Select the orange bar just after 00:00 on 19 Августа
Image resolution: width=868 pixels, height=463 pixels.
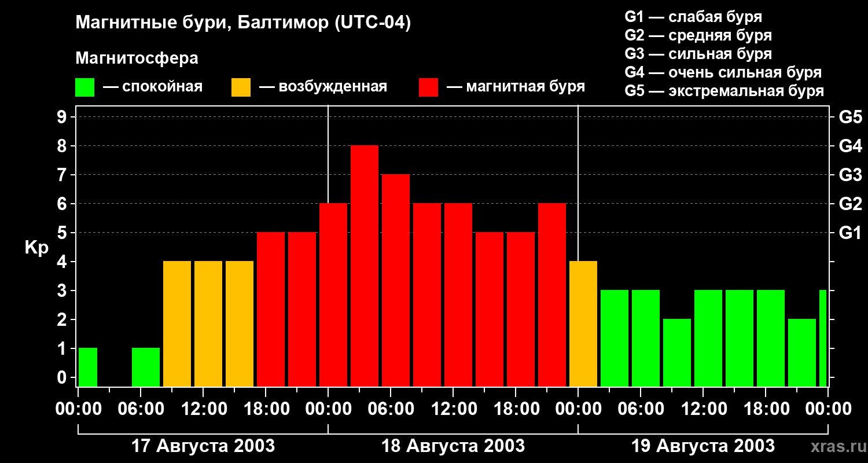pyautogui.click(x=583, y=324)
